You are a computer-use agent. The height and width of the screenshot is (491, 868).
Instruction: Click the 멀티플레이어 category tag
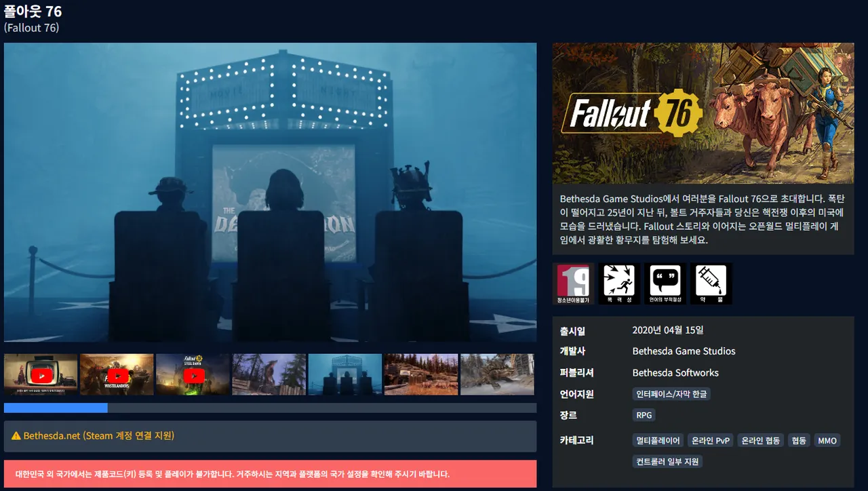tap(658, 441)
